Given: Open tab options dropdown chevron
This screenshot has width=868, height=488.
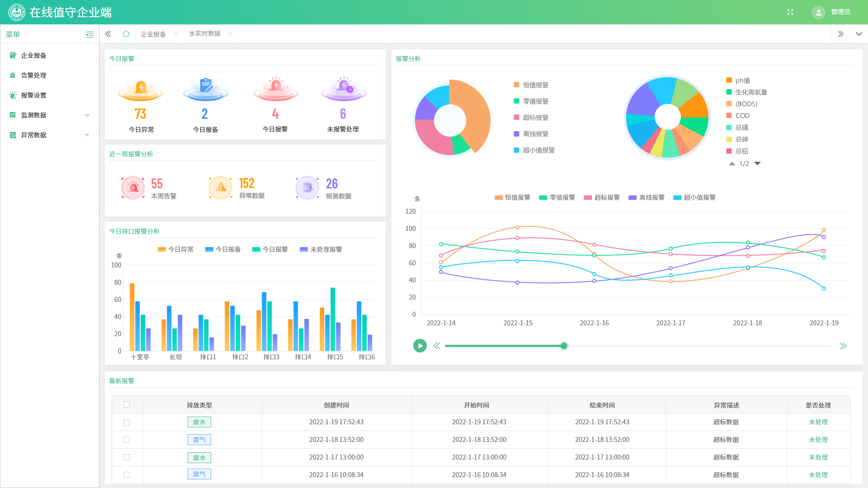Looking at the screenshot, I should point(859,34).
